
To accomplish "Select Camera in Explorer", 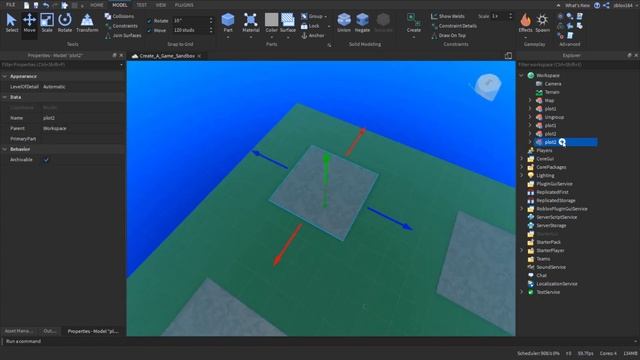I will [x=553, y=84].
